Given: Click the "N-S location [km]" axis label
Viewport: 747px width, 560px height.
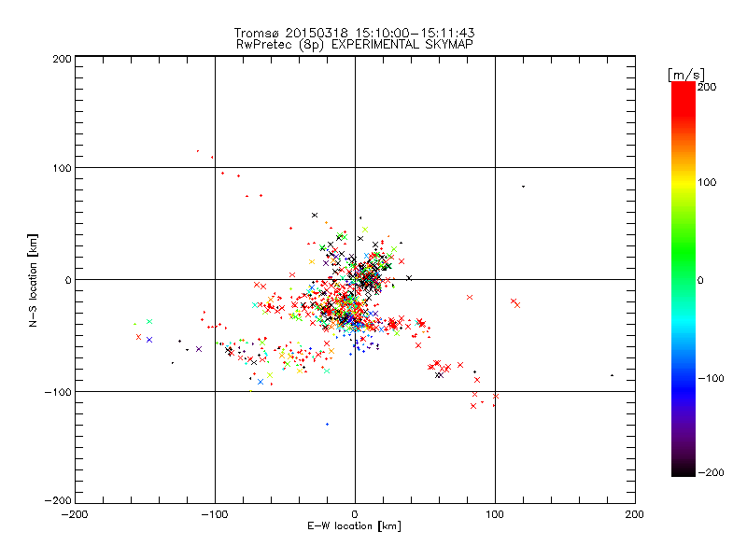Looking at the screenshot, I should (33, 280).
